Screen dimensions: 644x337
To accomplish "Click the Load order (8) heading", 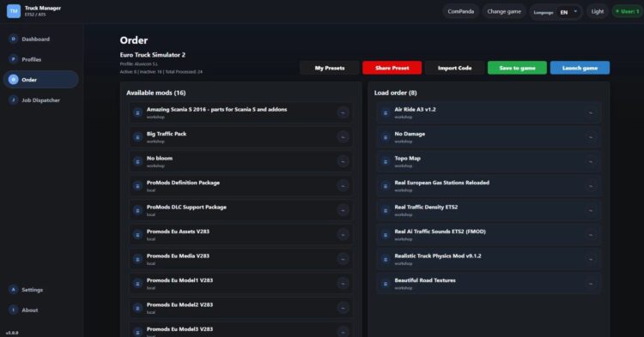I will [395, 93].
